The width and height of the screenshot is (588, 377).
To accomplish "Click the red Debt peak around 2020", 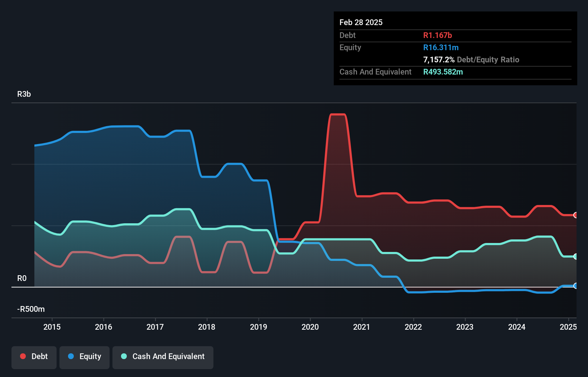I will coord(337,115).
